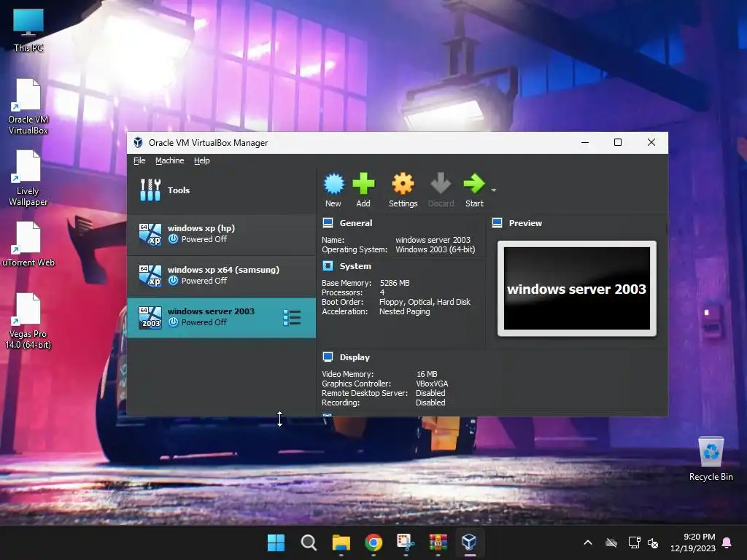Image resolution: width=747 pixels, height=560 pixels.
Task: Select the Recycle Bin desktop icon
Action: 711,459
